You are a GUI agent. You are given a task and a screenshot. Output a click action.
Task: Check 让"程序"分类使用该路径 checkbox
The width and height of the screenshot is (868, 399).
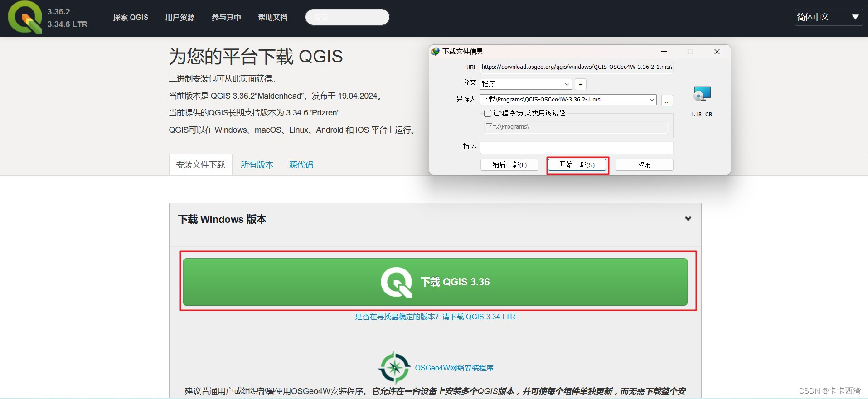[x=488, y=113]
